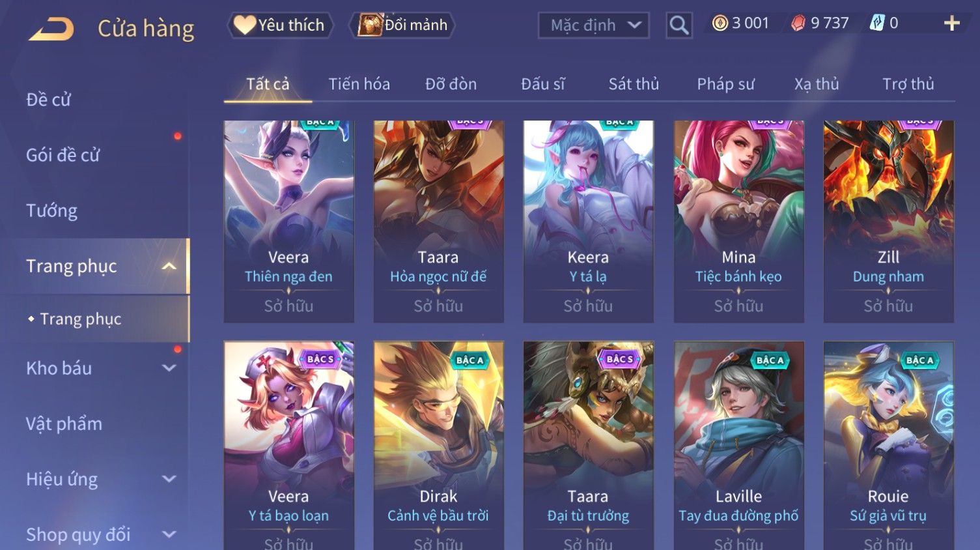Open Tướng in the sidebar
Screen dimensions: 980x550
(x=51, y=210)
